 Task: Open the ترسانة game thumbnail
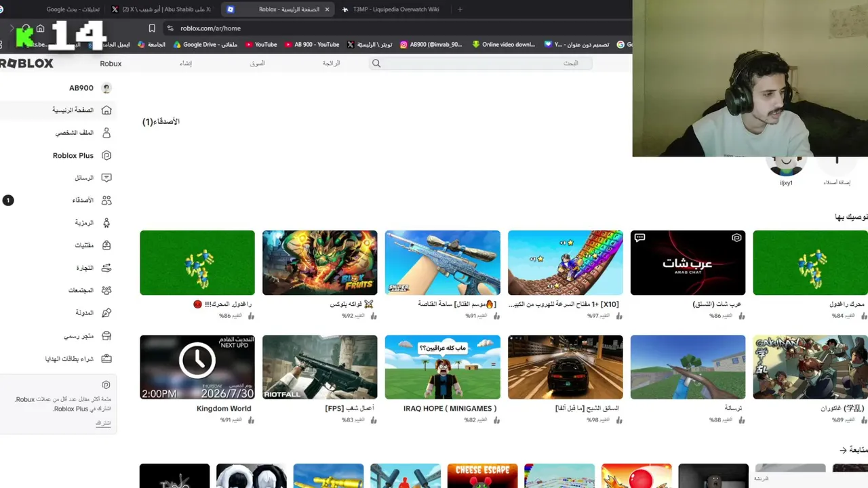pos(688,367)
